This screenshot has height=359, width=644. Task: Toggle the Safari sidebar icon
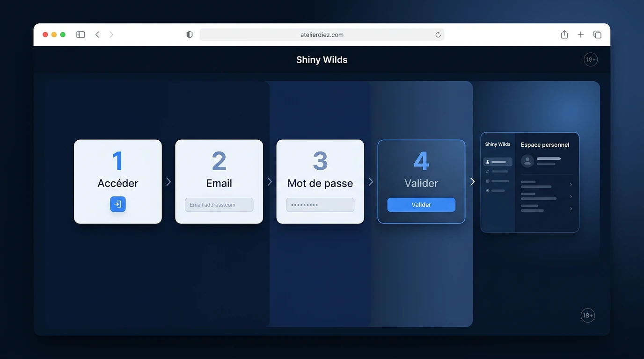[80, 35]
